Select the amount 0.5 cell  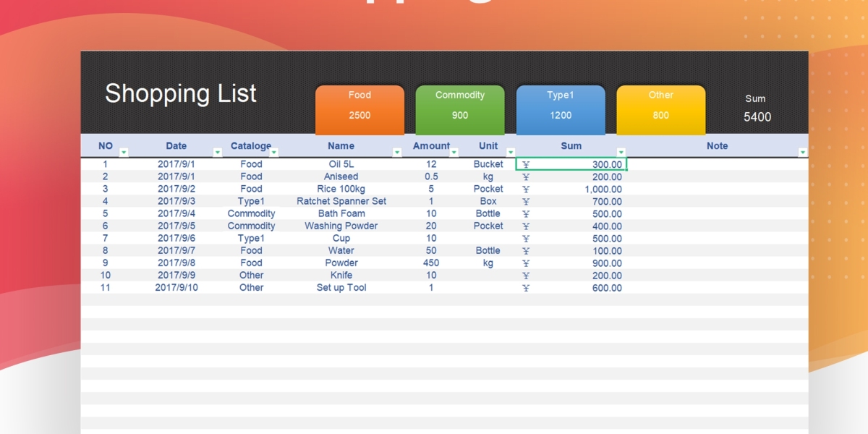431,176
